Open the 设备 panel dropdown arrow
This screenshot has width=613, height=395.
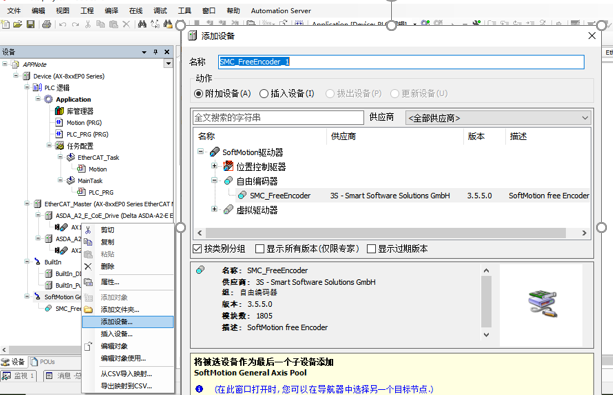coord(144,52)
